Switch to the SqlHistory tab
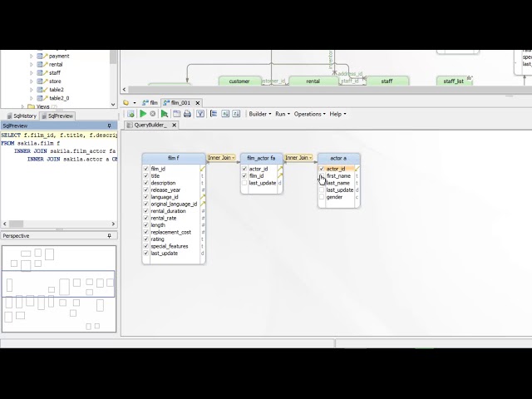The image size is (532, 399). coord(22,116)
